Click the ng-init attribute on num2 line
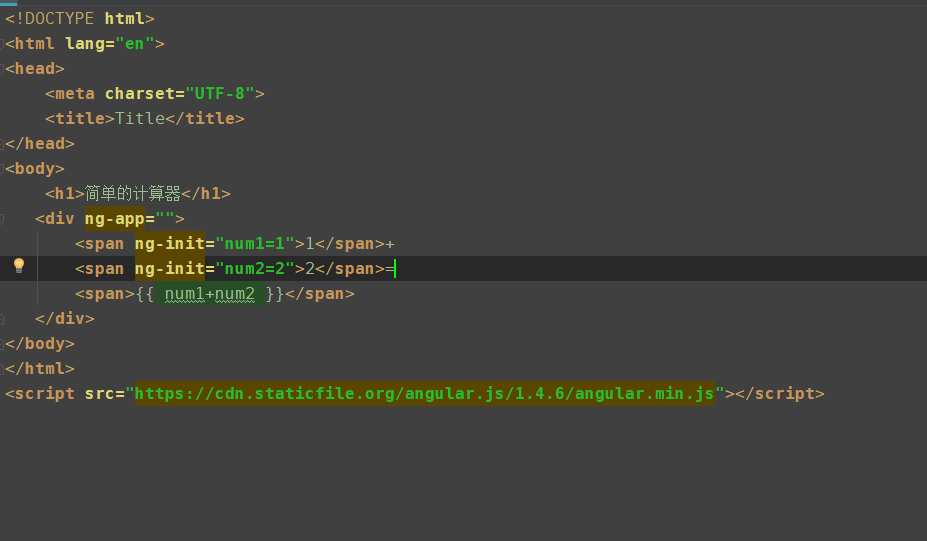Screen dimensions: 927x541 click(170, 268)
